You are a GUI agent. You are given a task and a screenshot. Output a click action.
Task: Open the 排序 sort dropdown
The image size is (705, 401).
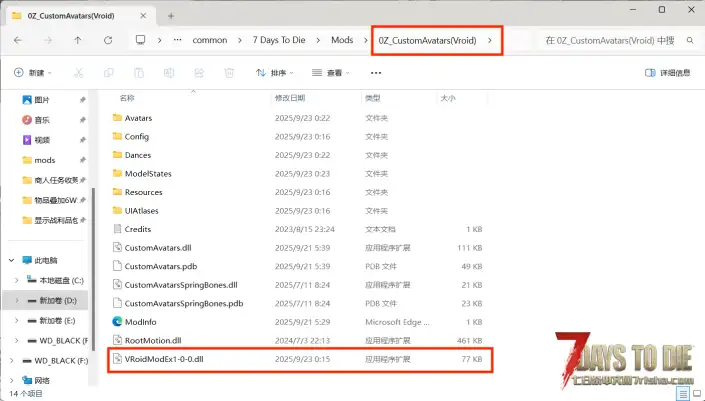(274, 73)
